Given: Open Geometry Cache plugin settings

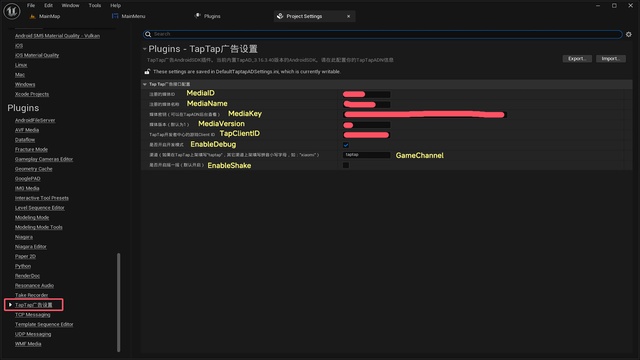Looking at the screenshot, I should [x=33, y=169].
